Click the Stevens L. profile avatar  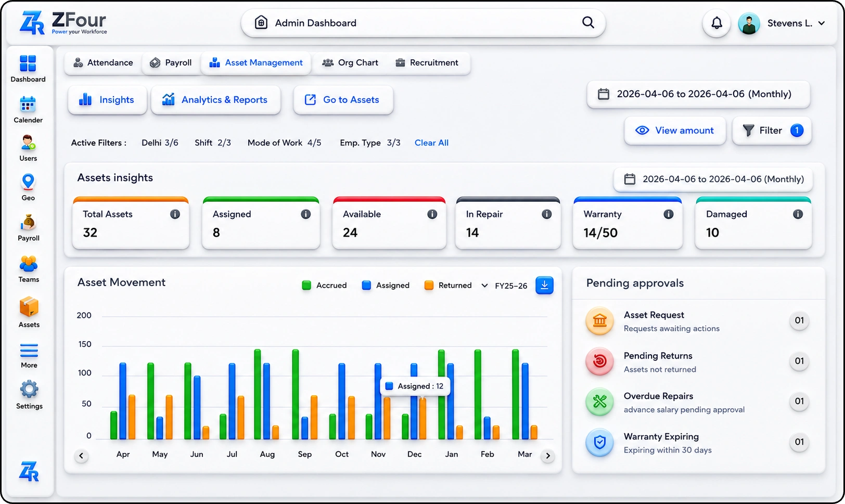(749, 23)
